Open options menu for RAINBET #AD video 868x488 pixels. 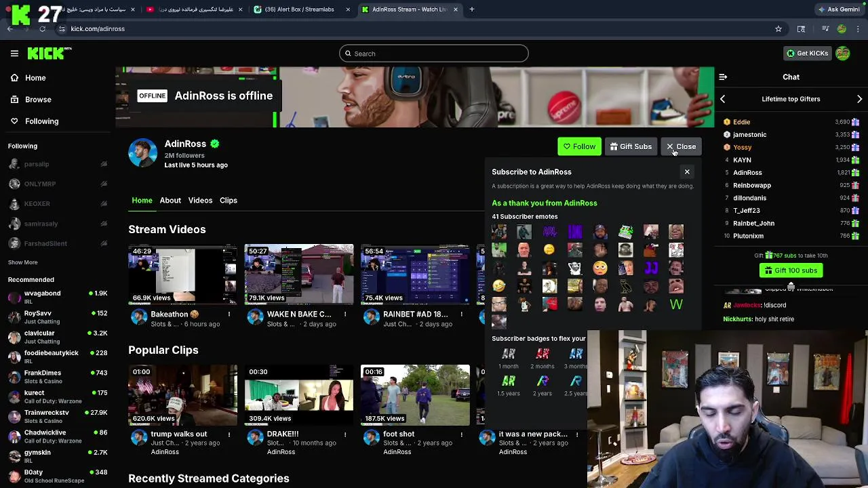coord(461,314)
